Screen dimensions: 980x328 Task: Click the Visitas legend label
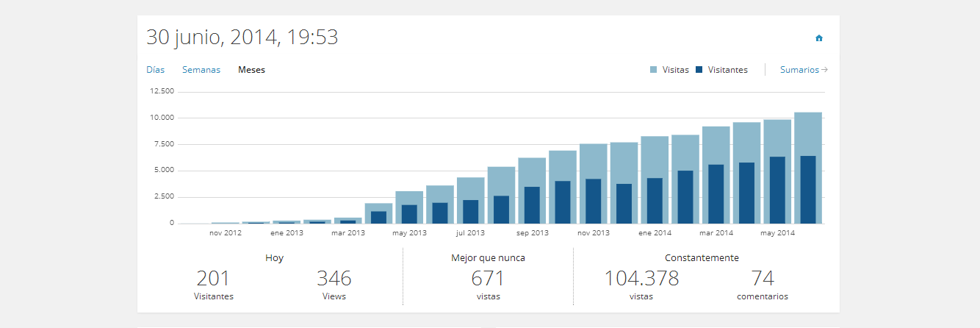[675, 70]
